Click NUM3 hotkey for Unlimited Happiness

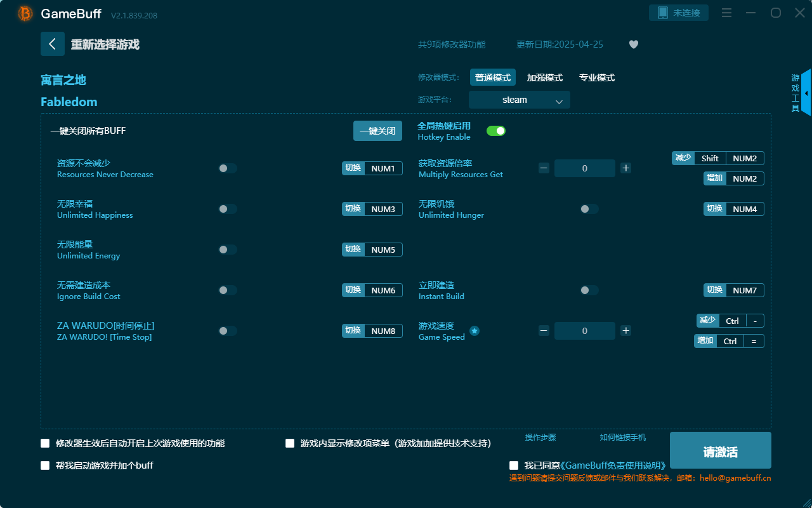372,209
